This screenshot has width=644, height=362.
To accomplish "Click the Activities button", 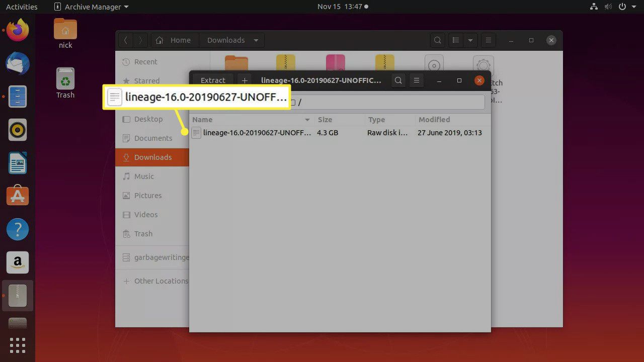I will point(22,7).
